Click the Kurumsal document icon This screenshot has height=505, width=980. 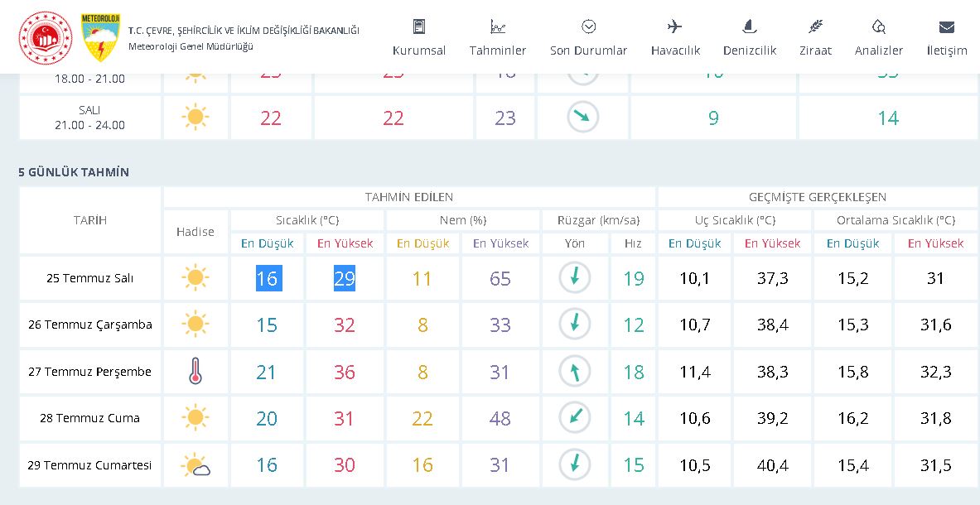[x=419, y=26]
